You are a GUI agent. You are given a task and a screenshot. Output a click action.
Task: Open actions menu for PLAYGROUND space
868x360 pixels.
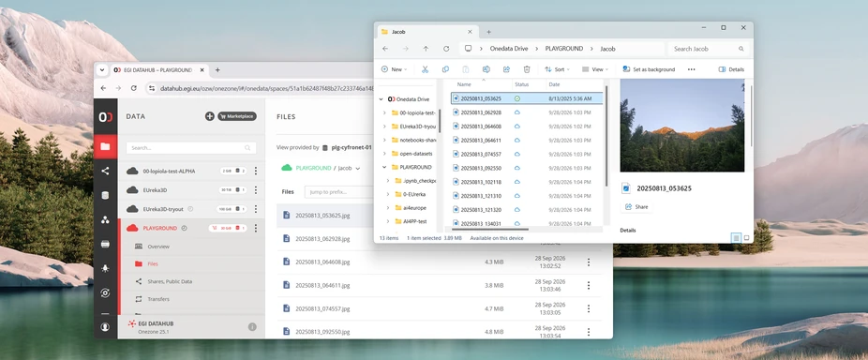[255, 228]
